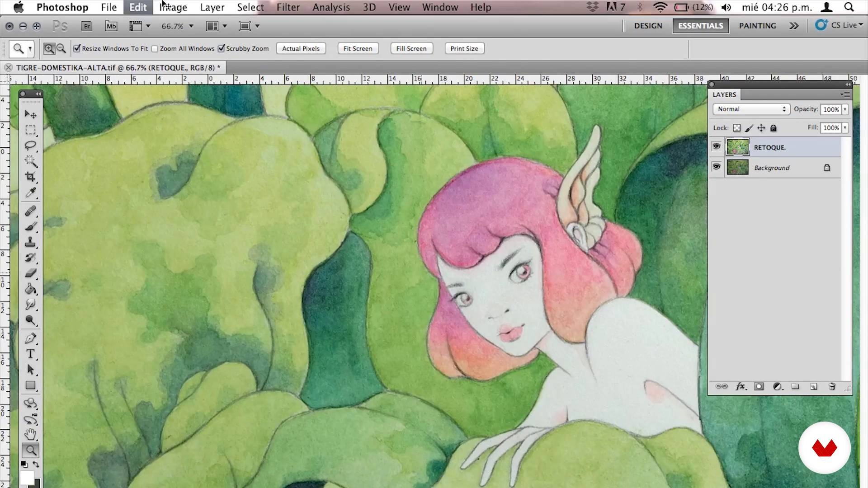Select the Rectangle shape tool
868x488 pixels.
(x=30, y=385)
